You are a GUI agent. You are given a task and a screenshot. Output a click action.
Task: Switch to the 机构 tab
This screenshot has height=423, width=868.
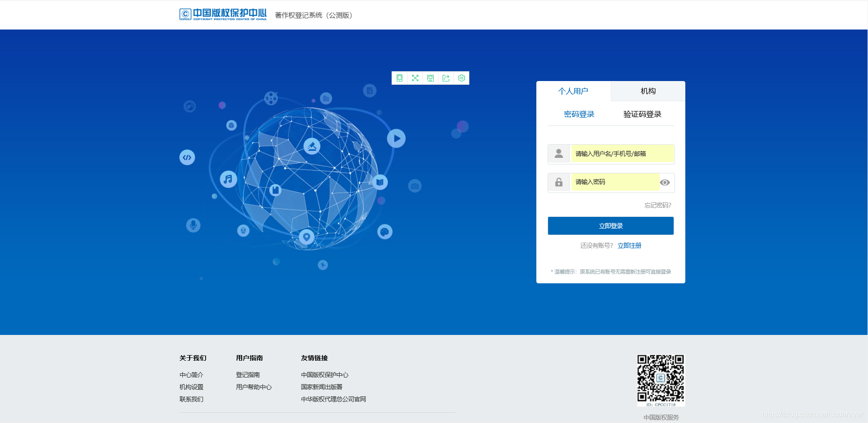pyautogui.click(x=648, y=91)
